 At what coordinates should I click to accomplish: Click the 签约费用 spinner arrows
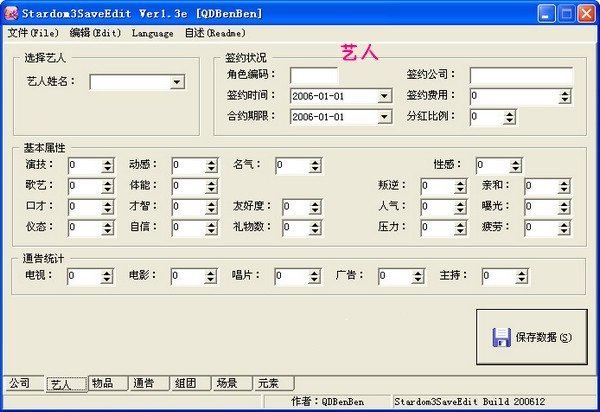click(x=566, y=96)
